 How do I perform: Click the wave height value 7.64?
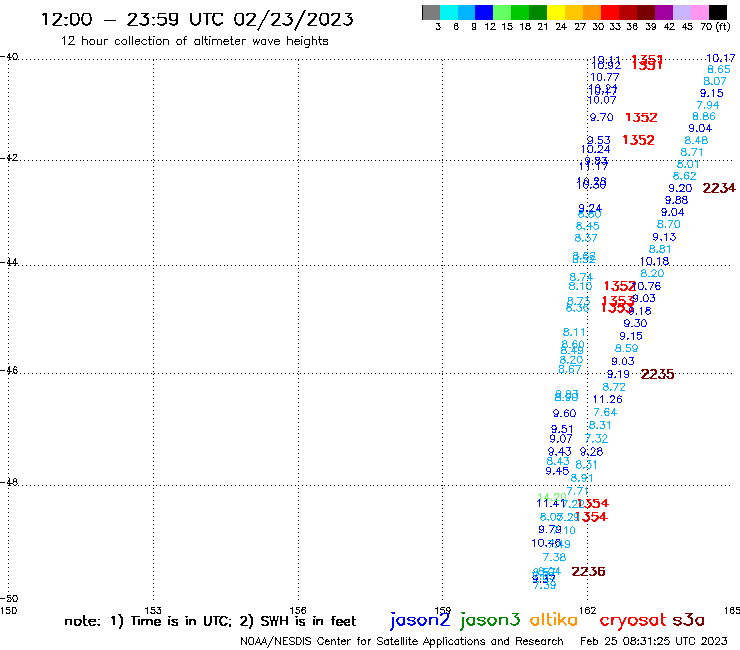click(605, 412)
